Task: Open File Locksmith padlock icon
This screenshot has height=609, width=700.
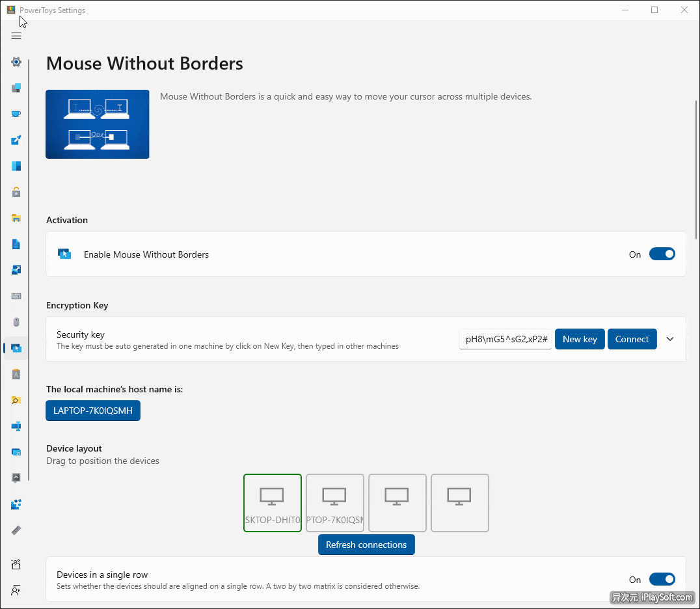Action: tap(16, 192)
